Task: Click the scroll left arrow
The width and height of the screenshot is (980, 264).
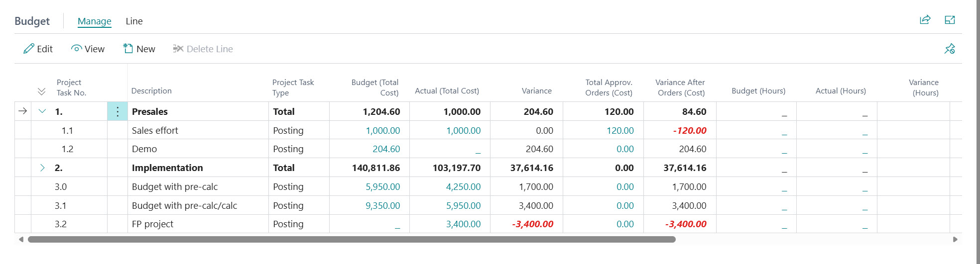Action: (21, 239)
